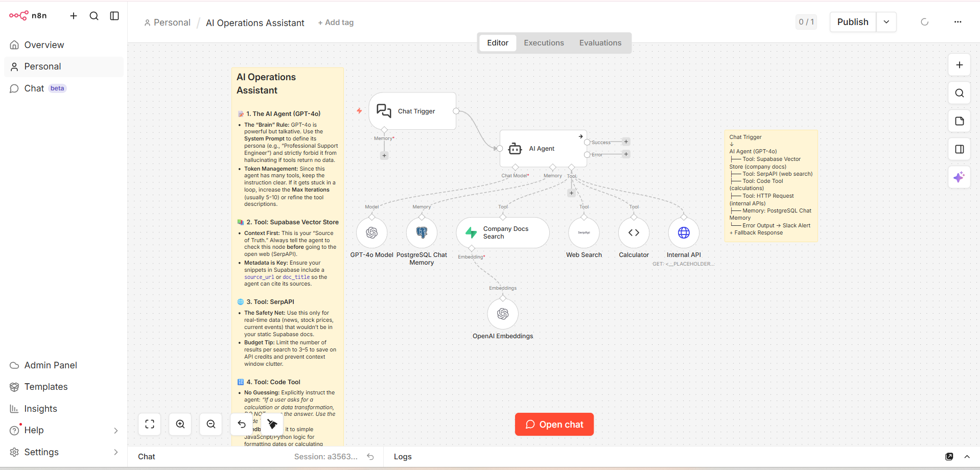Select the OpenAI Embeddings node

coord(503,314)
